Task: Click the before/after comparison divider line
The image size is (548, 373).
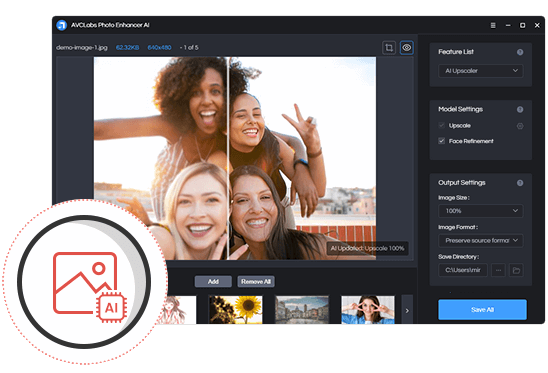Action: (x=228, y=158)
